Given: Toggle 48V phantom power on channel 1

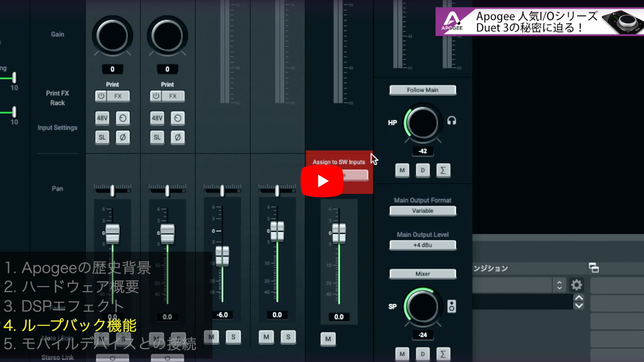Looking at the screenshot, I should coord(102,118).
